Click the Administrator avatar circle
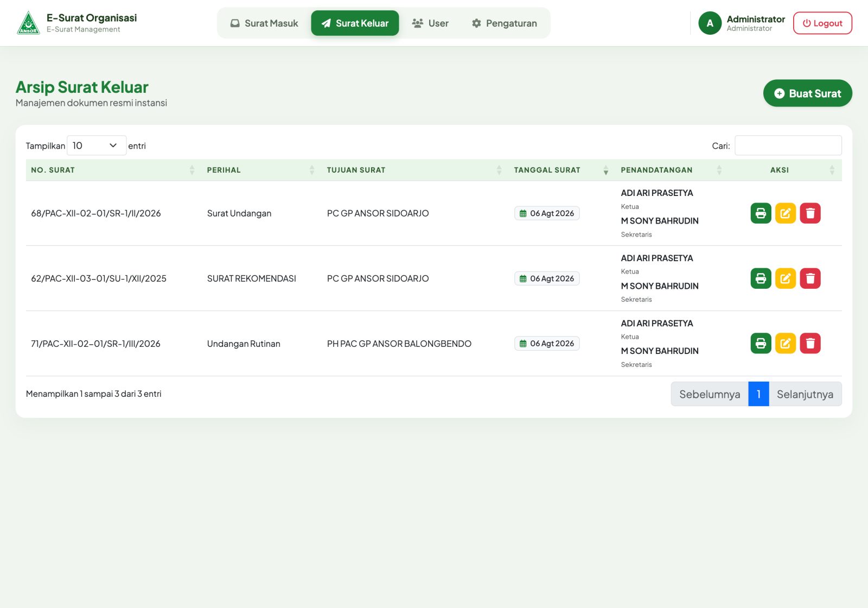This screenshot has height=608, width=868. (x=710, y=23)
